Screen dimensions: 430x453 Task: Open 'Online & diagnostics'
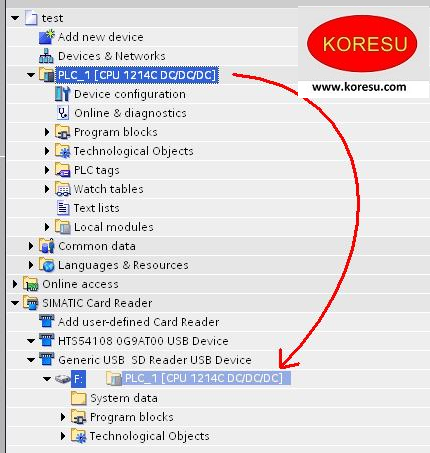(x=130, y=113)
